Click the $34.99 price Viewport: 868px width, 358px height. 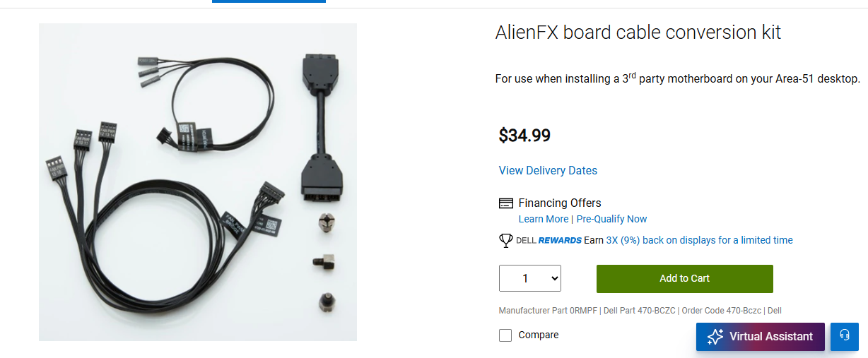(524, 135)
